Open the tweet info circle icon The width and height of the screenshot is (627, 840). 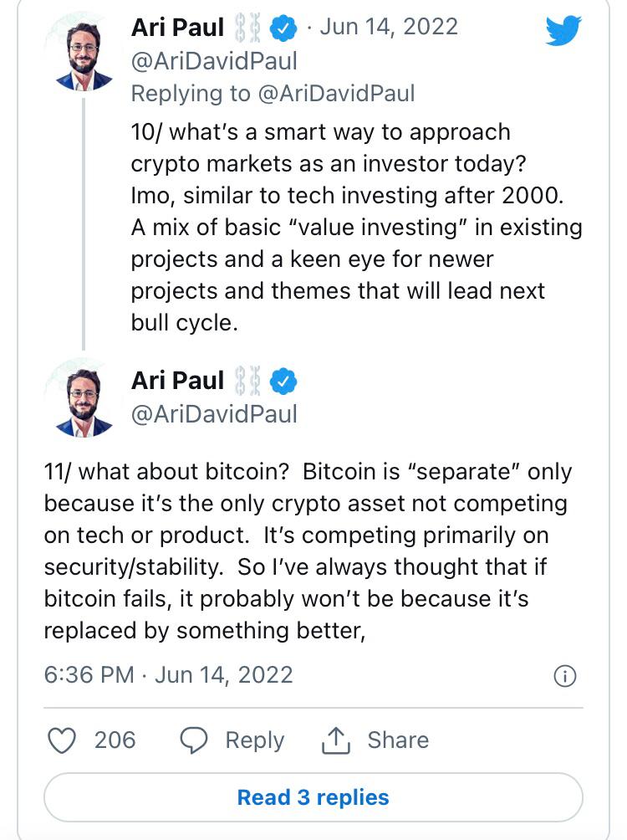pos(565,676)
